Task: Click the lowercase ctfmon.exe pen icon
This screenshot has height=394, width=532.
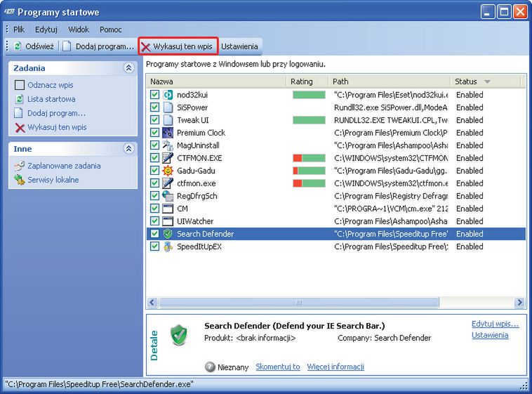Action: [x=168, y=183]
